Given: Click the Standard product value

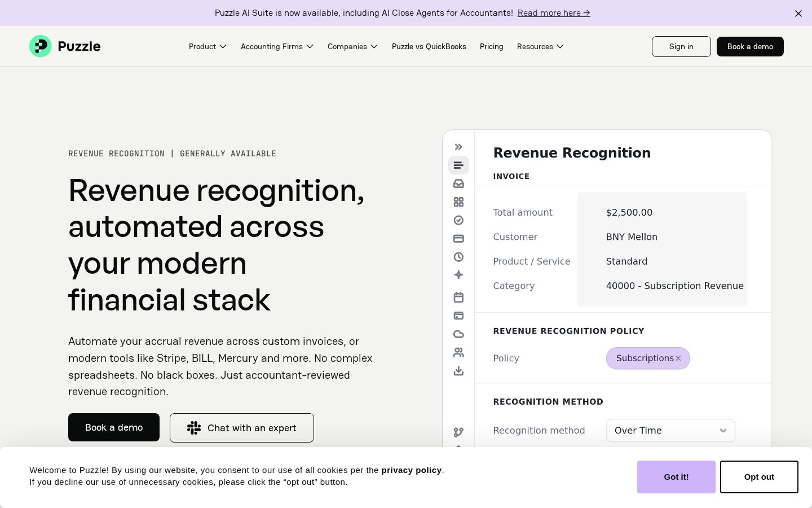Looking at the screenshot, I should (626, 261).
